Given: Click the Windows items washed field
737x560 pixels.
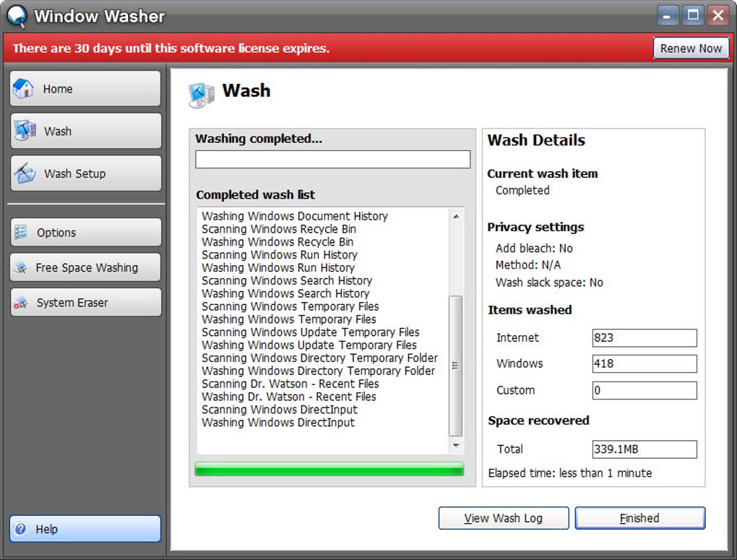Looking at the screenshot, I should (x=645, y=363).
